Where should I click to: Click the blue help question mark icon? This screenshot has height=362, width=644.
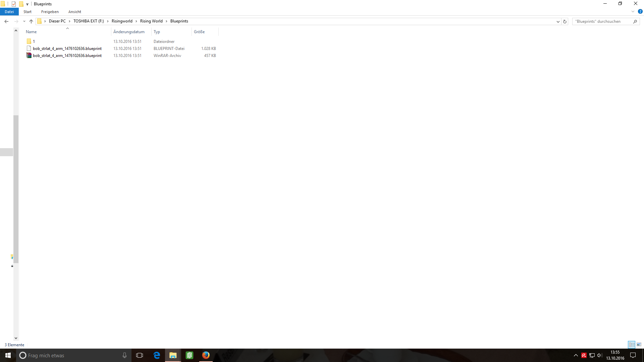pos(640,11)
